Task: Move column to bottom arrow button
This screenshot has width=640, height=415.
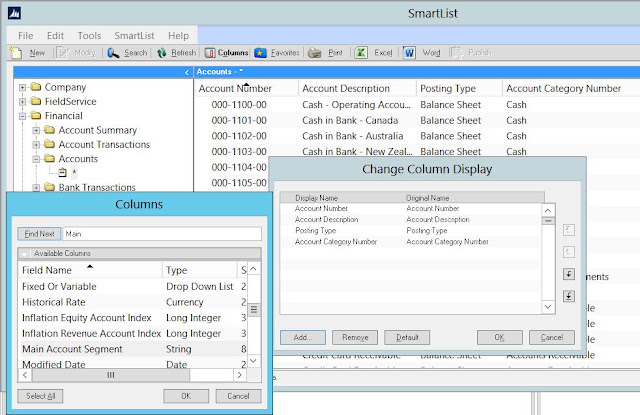Action: pos(569,296)
